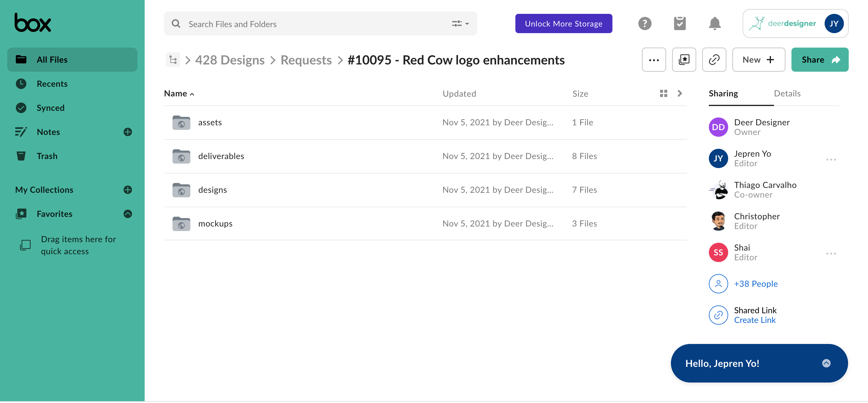The image size is (868, 403).
Task: Open the deliverables folder
Action: pos(221,156)
